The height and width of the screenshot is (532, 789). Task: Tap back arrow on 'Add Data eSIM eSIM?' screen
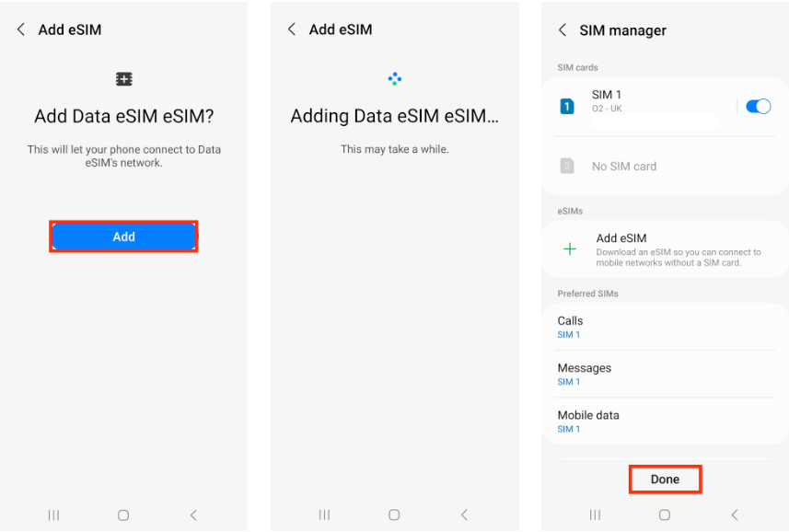click(x=21, y=29)
